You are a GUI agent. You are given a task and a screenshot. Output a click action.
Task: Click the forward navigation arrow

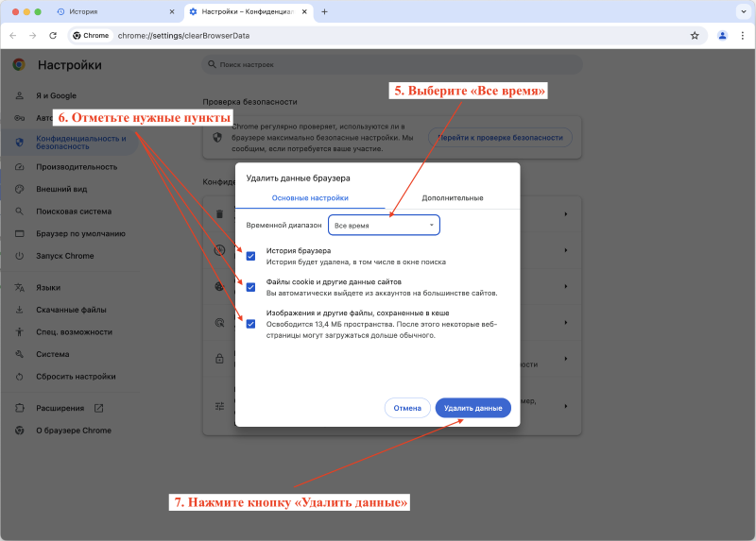(32, 36)
